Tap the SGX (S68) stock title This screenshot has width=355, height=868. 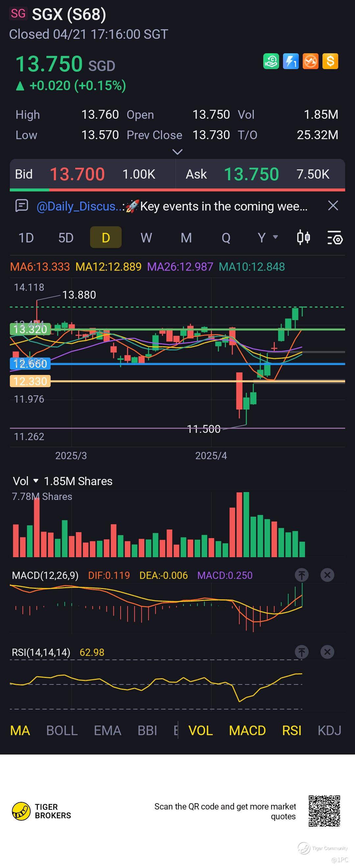[69, 14]
